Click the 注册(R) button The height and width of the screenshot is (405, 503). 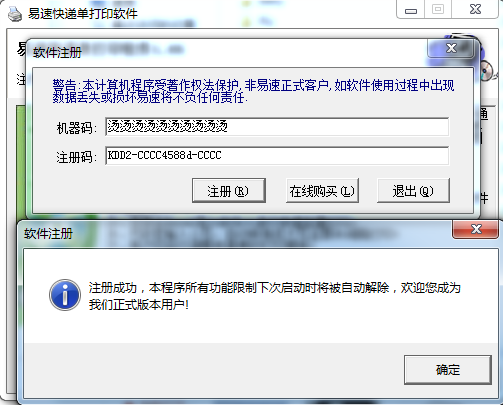coord(229,191)
